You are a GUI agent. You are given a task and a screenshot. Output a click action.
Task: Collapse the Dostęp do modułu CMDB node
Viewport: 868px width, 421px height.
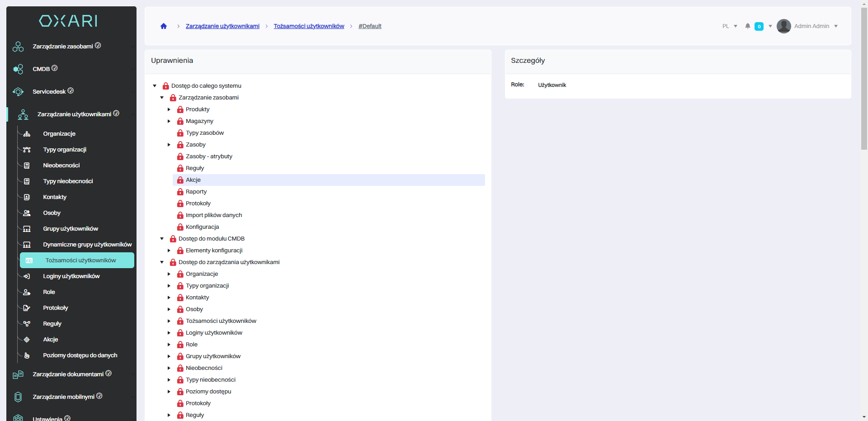pos(162,239)
